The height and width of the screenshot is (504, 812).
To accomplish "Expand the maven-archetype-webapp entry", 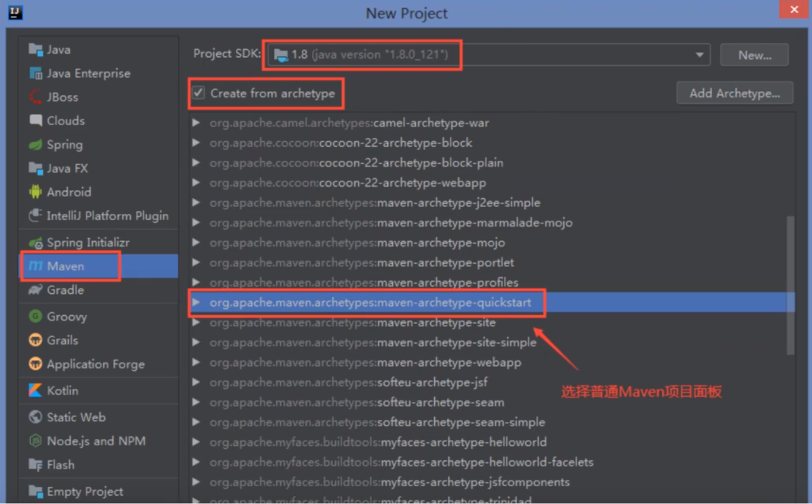I will [196, 362].
